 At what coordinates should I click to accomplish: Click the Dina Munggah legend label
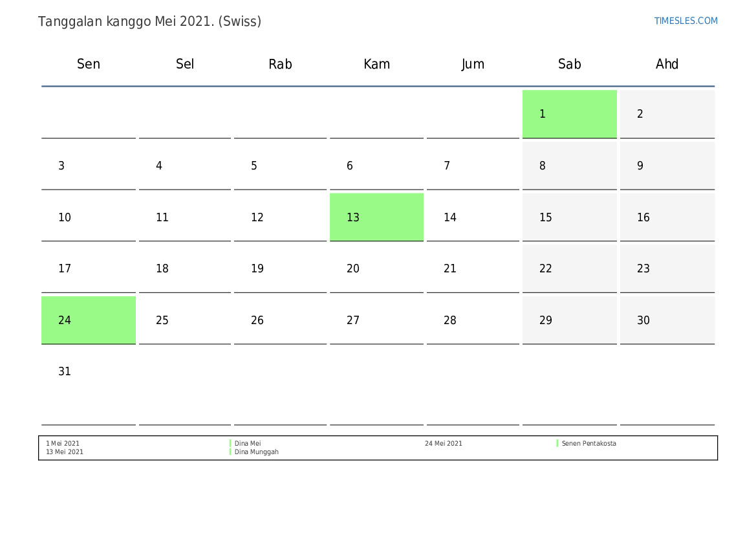(257, 452)
